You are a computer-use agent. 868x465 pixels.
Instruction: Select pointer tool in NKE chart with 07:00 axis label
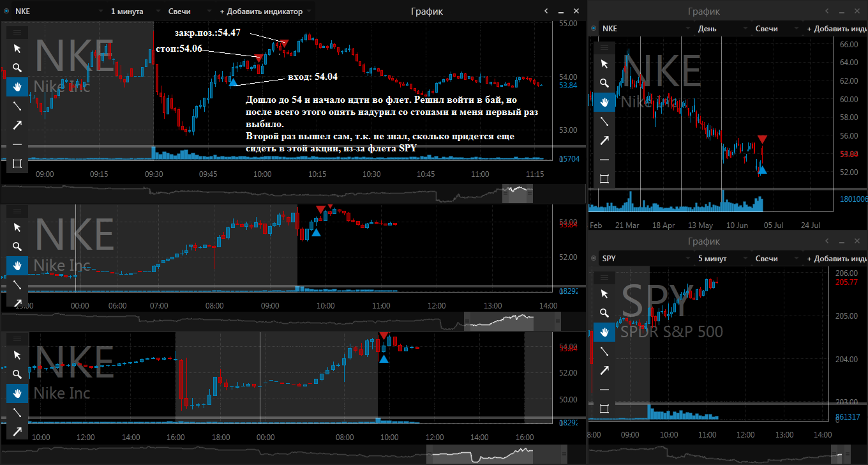pos(17,227)
